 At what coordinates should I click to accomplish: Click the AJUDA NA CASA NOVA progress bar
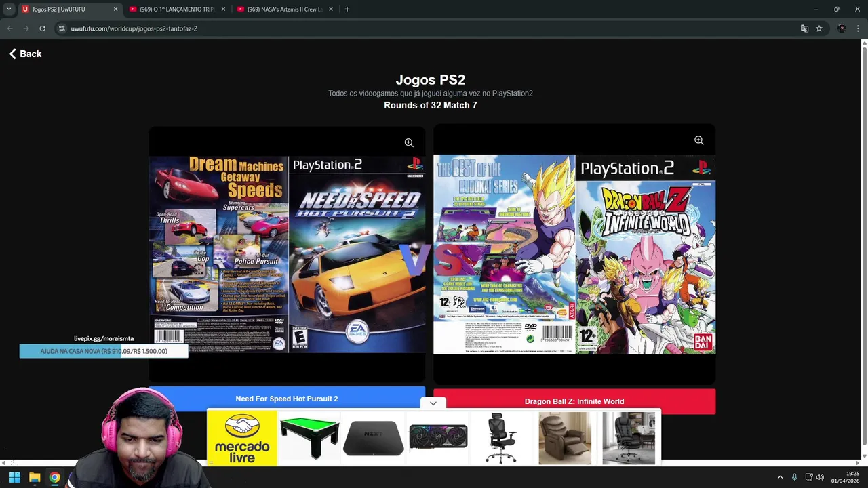104,351
